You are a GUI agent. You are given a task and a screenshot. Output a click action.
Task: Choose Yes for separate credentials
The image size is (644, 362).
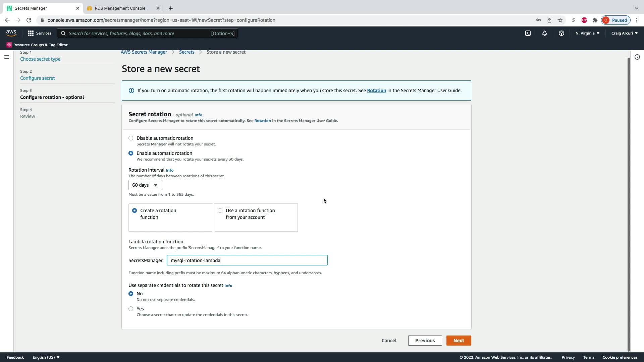(131, 309)
